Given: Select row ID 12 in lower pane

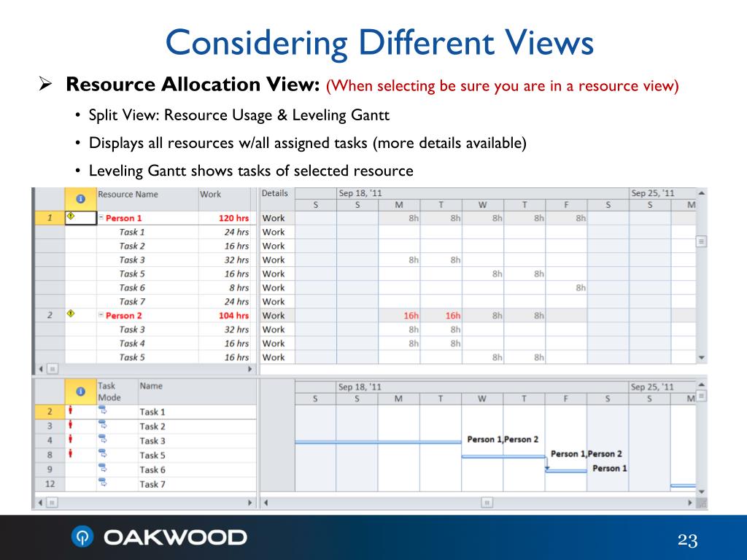Looking at the screenshot, I should point(50,484).
